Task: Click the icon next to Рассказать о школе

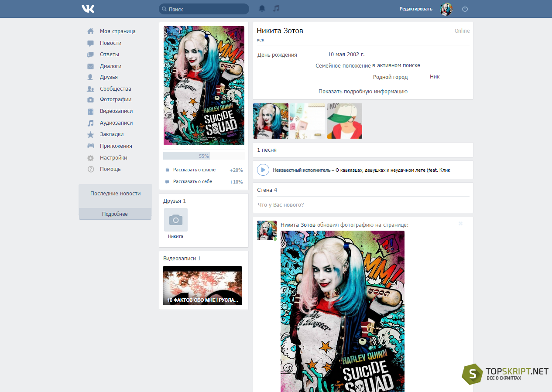Action: coord(167,170)
